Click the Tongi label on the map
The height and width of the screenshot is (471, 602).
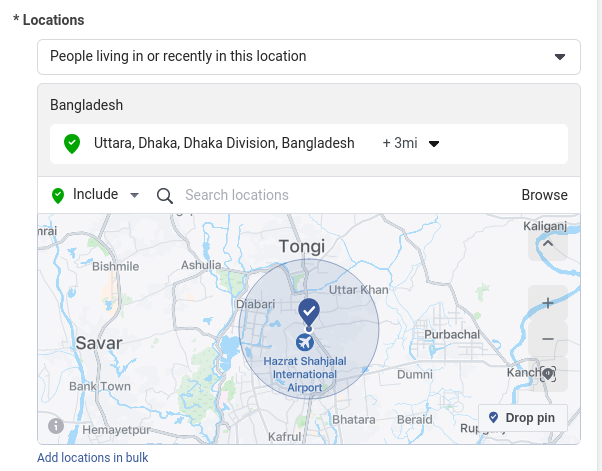302,247
